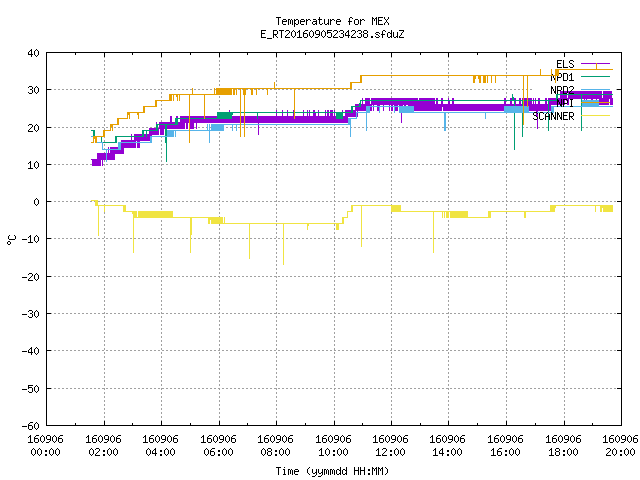The width and height of the screenshot is (640, 480).
Task: Click the y-axis label '10'
Action: pyautogui.click(x=33, y=165)
